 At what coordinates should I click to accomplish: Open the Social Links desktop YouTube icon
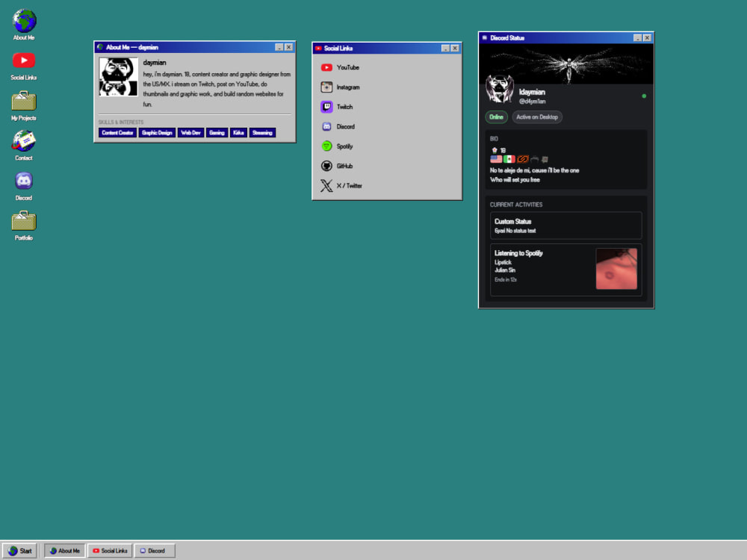24,60
